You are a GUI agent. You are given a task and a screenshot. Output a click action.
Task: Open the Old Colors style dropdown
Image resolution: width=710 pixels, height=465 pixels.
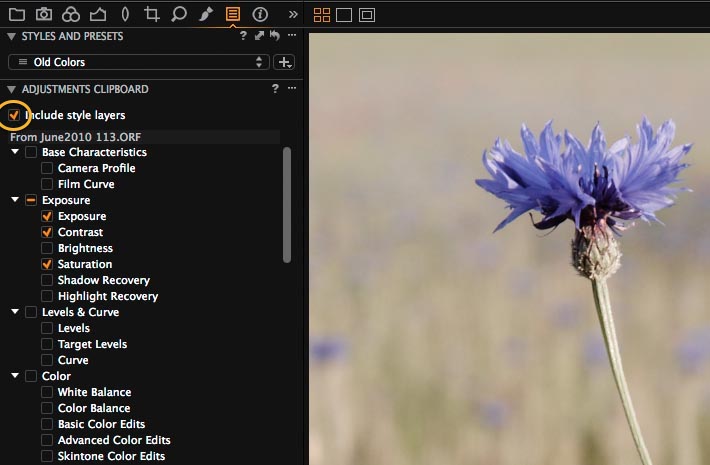[x=139, y=62]
